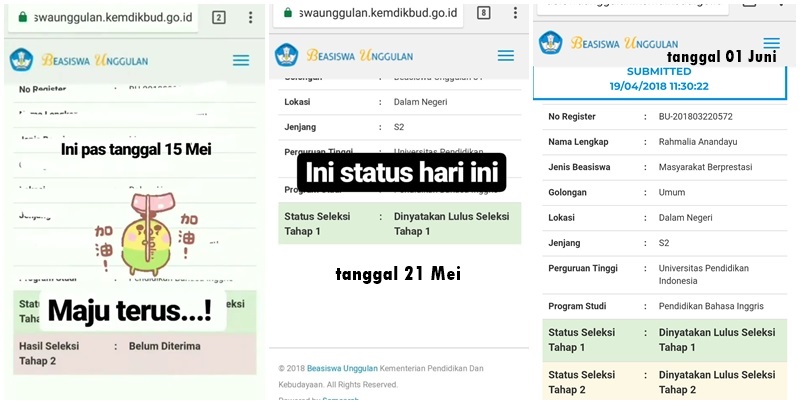Select 'Dalam Negeri' value in middle screenshot
Image resolution: width=800 pixels, height=404 pixels.
[x=420, y=102]
